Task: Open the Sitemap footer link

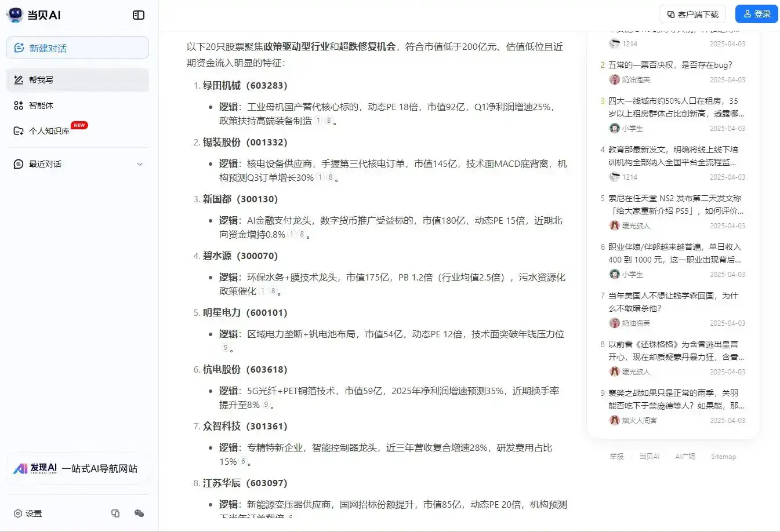Action: (x=723, y=456)
